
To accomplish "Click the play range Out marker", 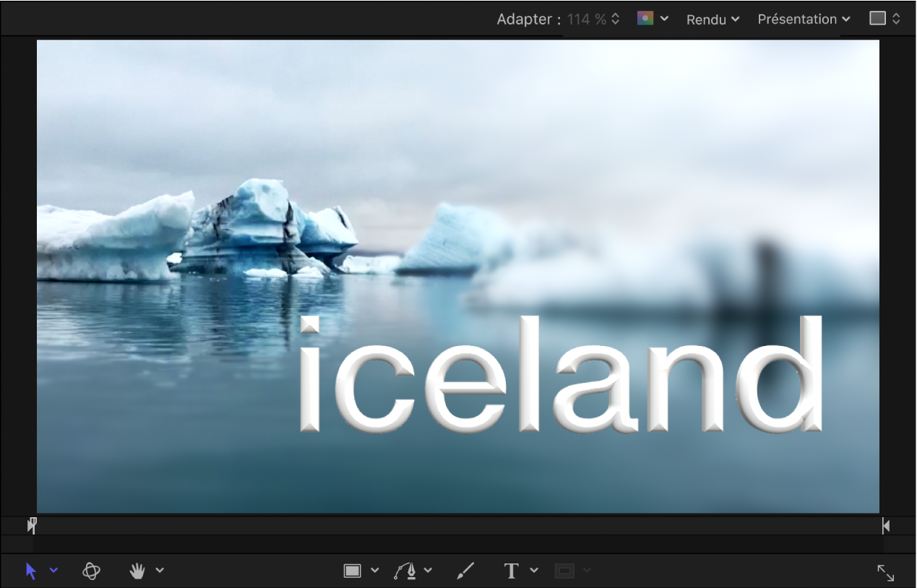I will [x=886, y=526].
